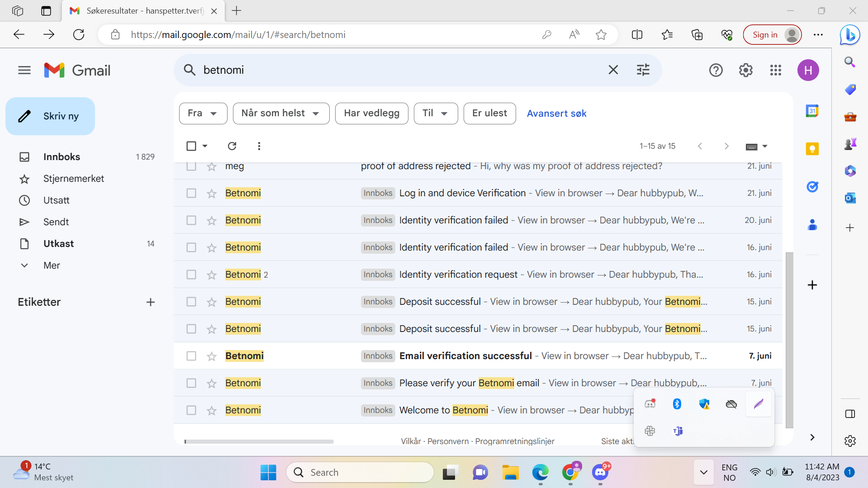Open File Explorer from the taskbar
Viewport: 868px width, 488px height.
click(x=510, y=473)
